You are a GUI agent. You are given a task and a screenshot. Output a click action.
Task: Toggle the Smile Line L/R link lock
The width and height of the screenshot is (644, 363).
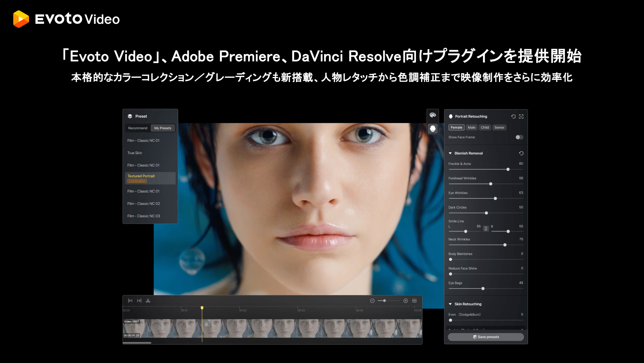(486, 229)
